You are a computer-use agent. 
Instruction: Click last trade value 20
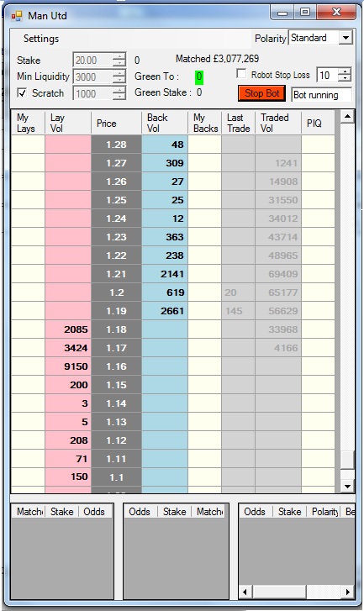[x=238, y=292]
